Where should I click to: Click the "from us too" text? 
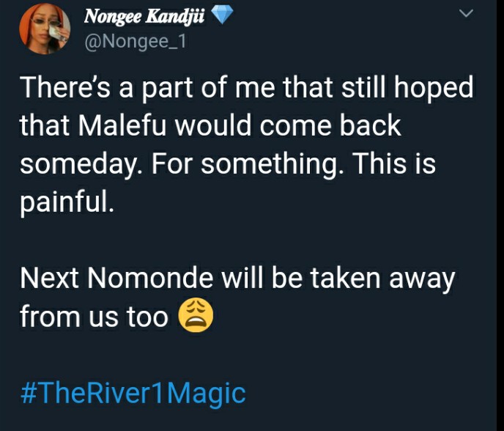pos(94,317)
